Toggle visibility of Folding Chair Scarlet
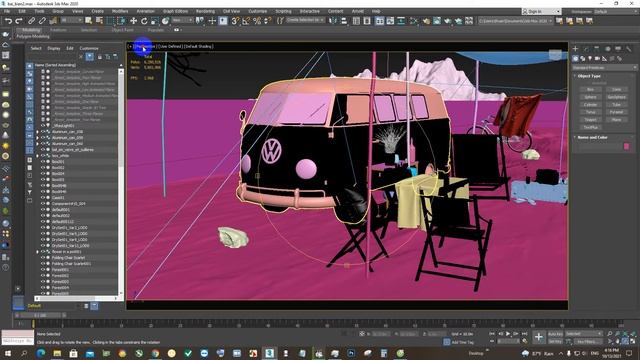This screenshot has width=640, height=360. tap(43, 258)
